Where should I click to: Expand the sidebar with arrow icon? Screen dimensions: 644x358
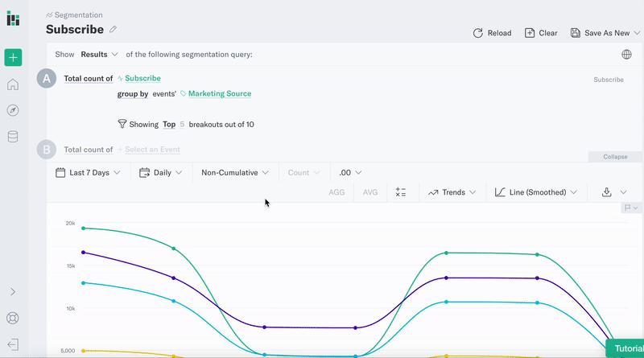(x=13, y=292)
